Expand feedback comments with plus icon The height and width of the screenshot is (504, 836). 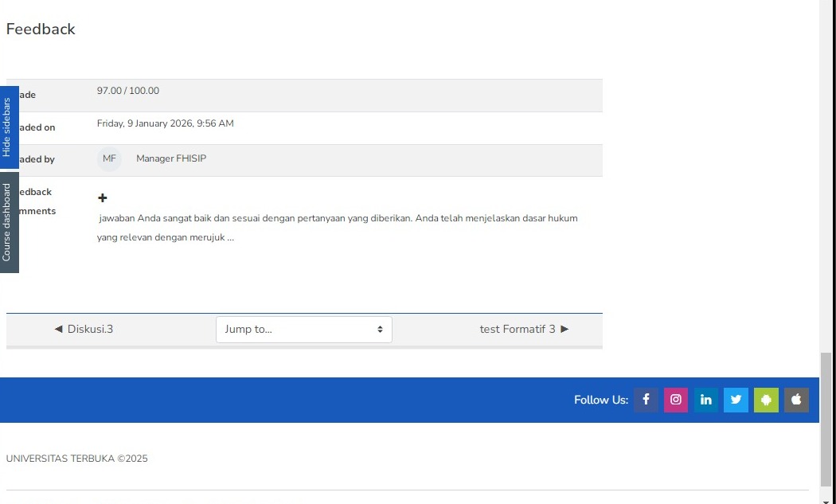103,198
